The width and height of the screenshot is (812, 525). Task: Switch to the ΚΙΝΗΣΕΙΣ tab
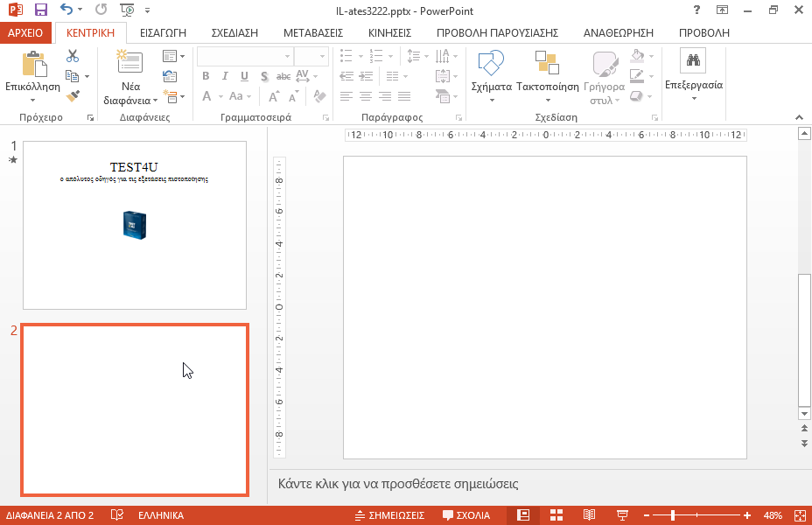pyautogui.click(x=390, y=32)
